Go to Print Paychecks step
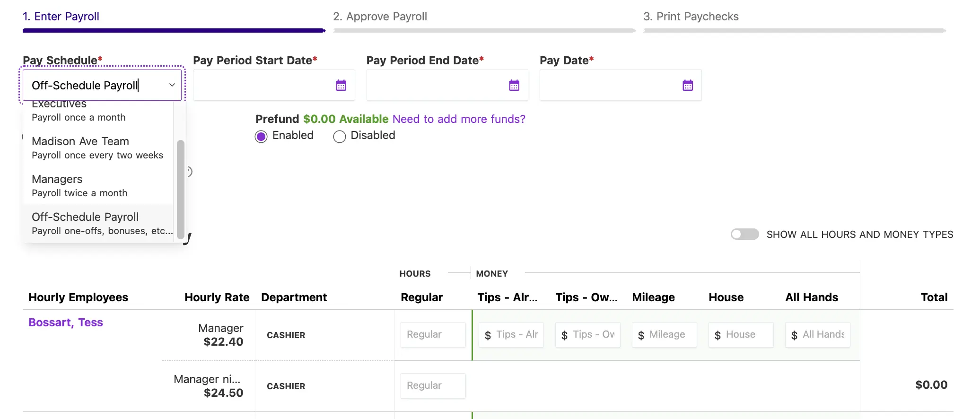Image resolution: width=980 pixels, height=419 pixels. pos(691,17)
